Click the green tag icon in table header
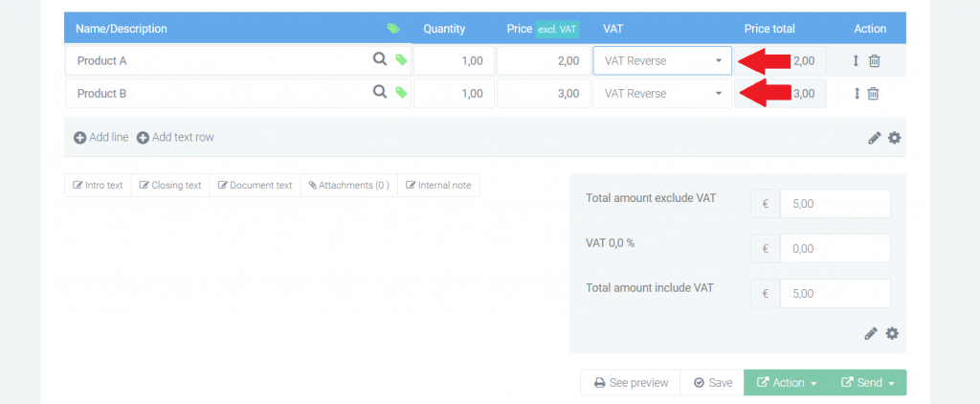980x404 pixels. [392, 28]
